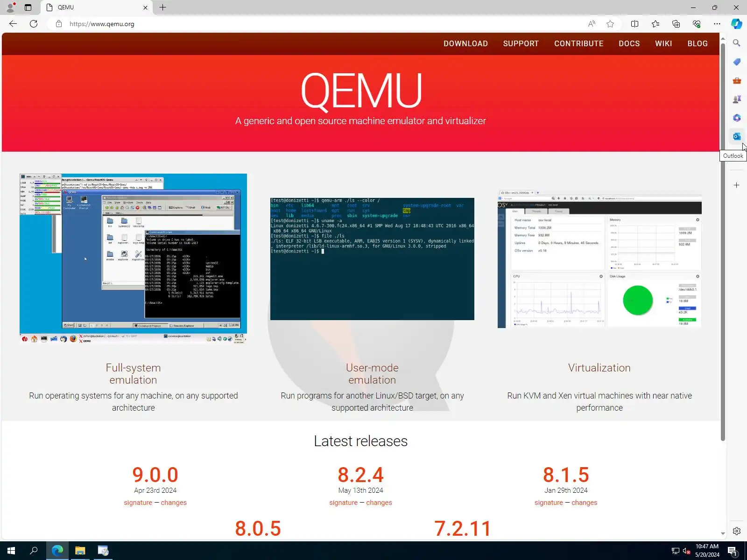Viewport: 747px width, 560px height.
Task: Open the Favorites list
Action: tap(655, 24)
